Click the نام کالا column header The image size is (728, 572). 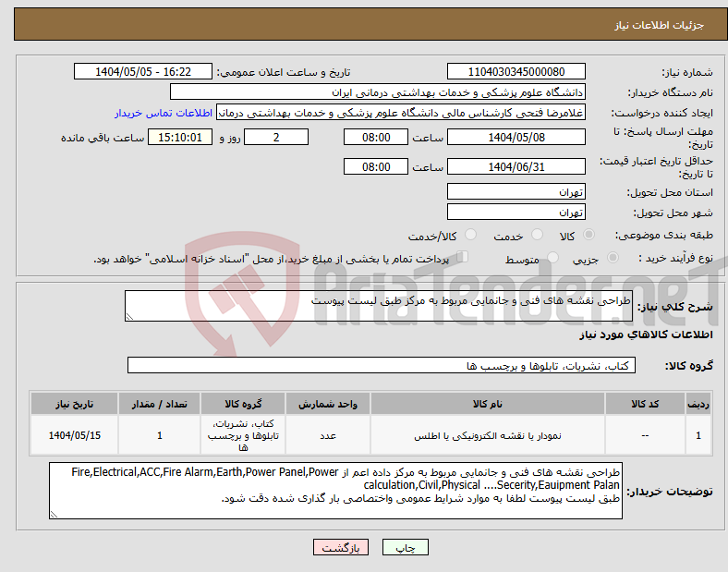tap(488, 404)
